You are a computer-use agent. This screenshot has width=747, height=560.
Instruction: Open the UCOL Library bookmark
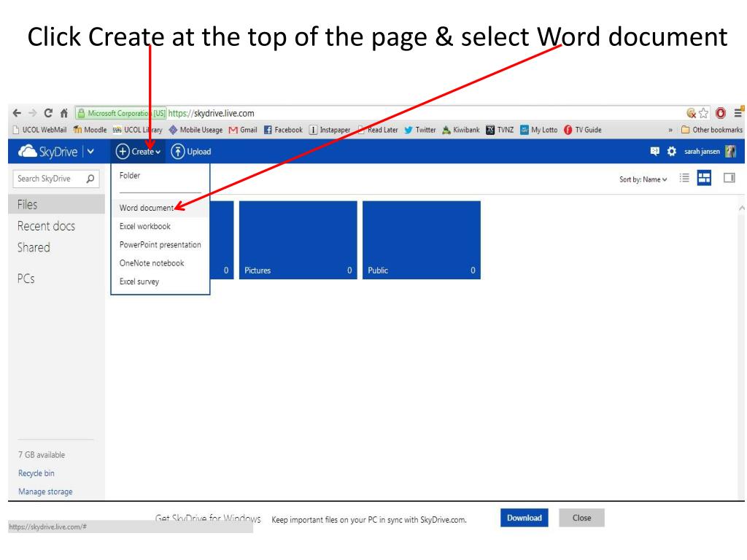coord(137,130)
